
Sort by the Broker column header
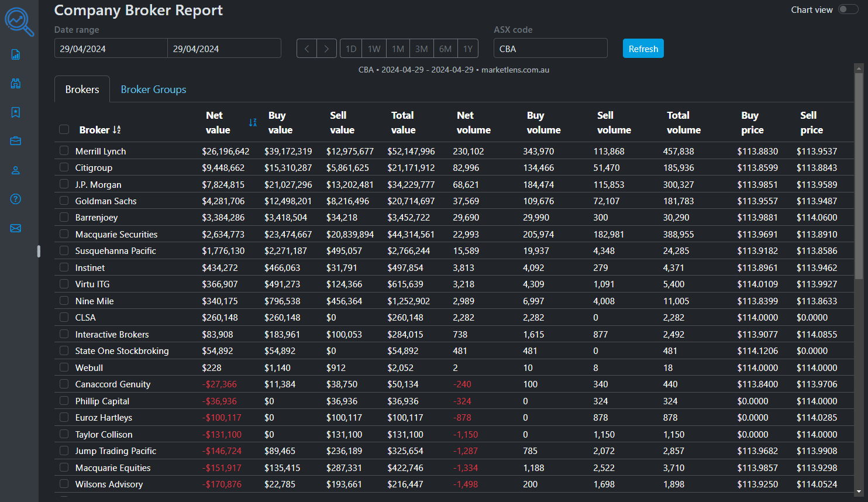[100, 130]
